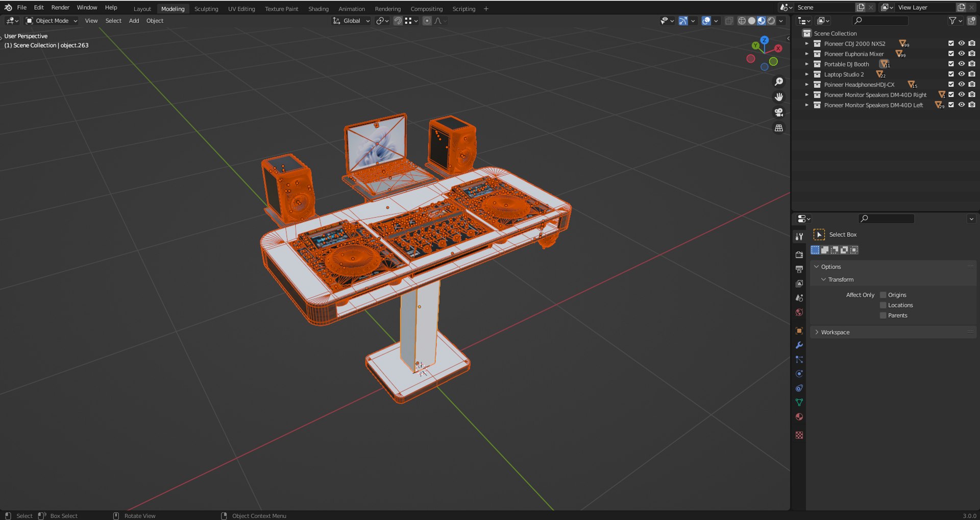The width and height of the screenshot is (980, 520).
Task: Open the Modifier properties wrench tab
Action: coord(799,345)
